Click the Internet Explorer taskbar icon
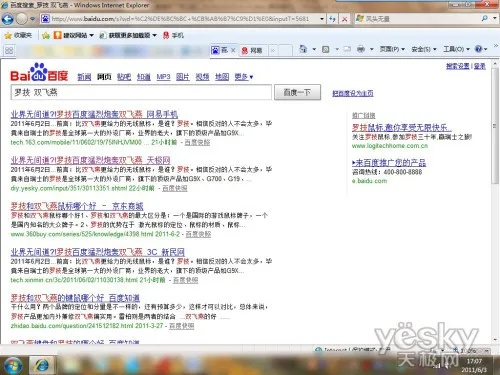This screenshot has width=500, height=375. click(42, 365)
